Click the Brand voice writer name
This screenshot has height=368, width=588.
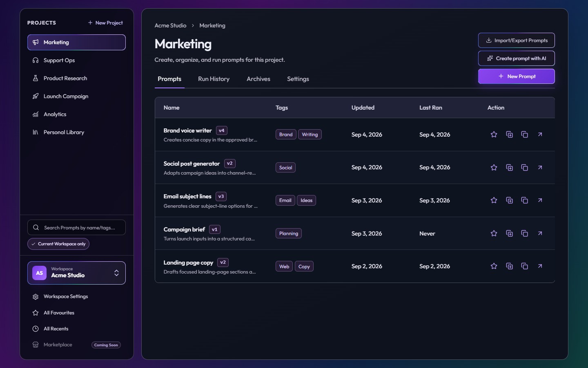[187, 130]
